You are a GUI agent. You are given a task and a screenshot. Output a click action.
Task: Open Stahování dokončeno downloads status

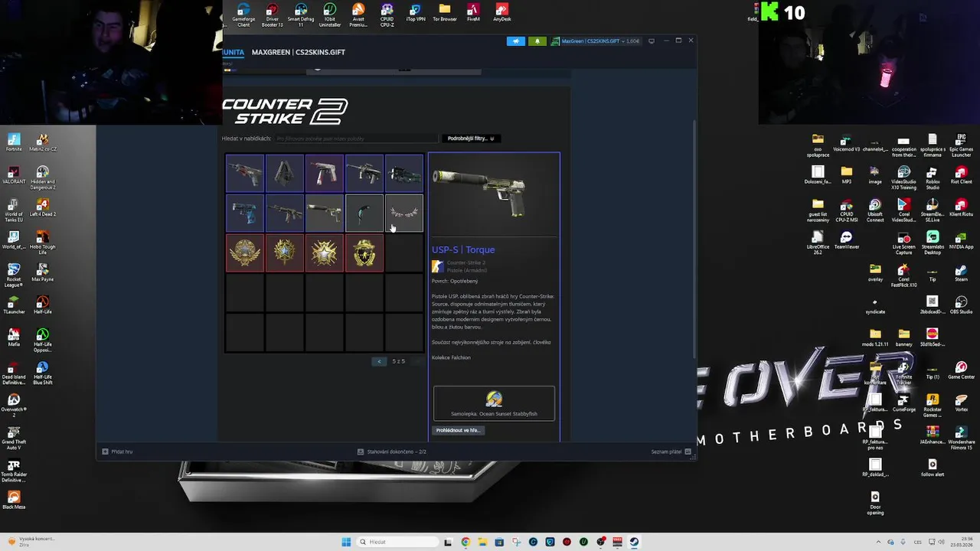pos(392,452)
